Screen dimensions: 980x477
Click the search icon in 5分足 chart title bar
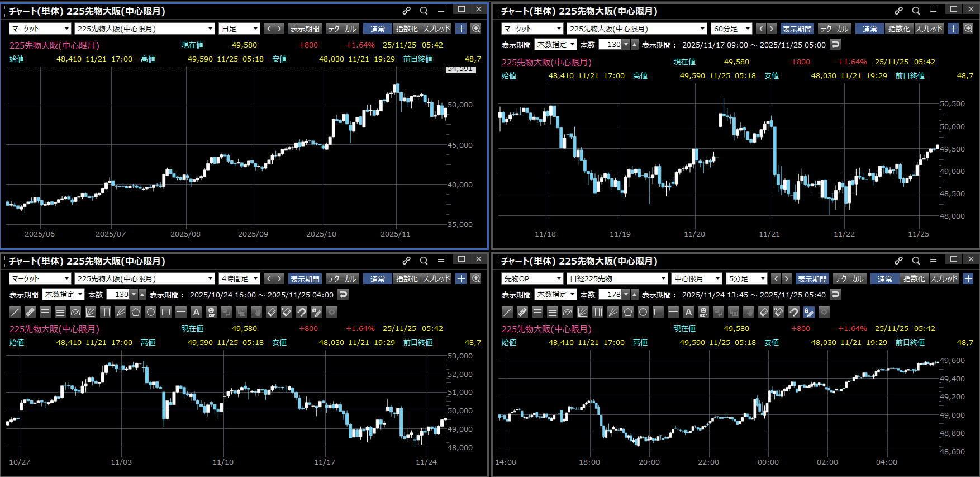pos(916,261)
